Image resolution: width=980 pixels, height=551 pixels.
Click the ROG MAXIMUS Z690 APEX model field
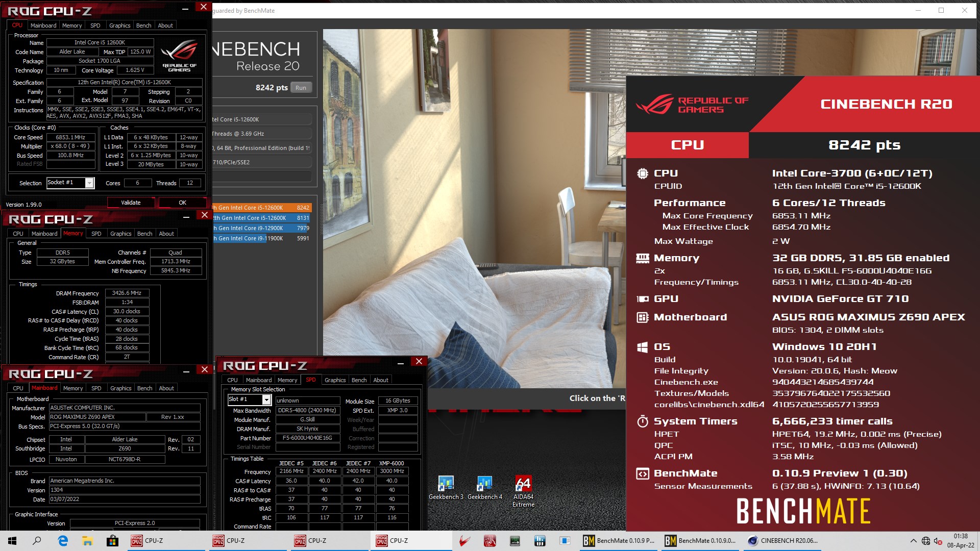(x=97, y=417)
